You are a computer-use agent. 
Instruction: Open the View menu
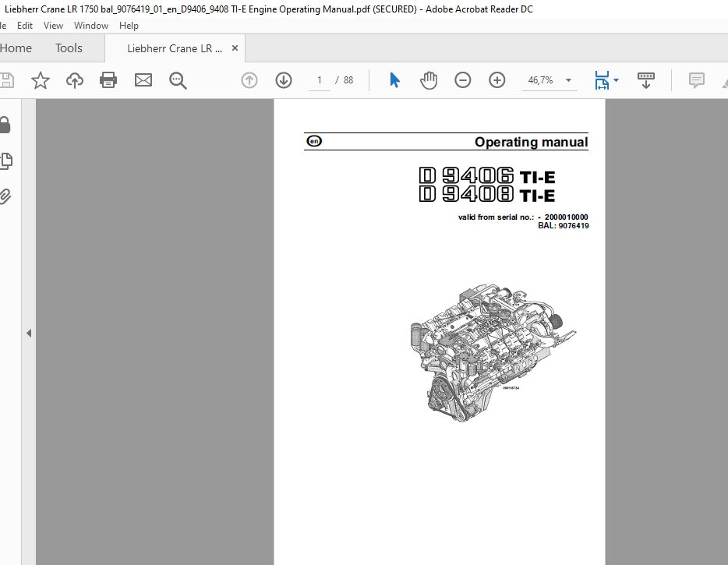pos(54,26)
